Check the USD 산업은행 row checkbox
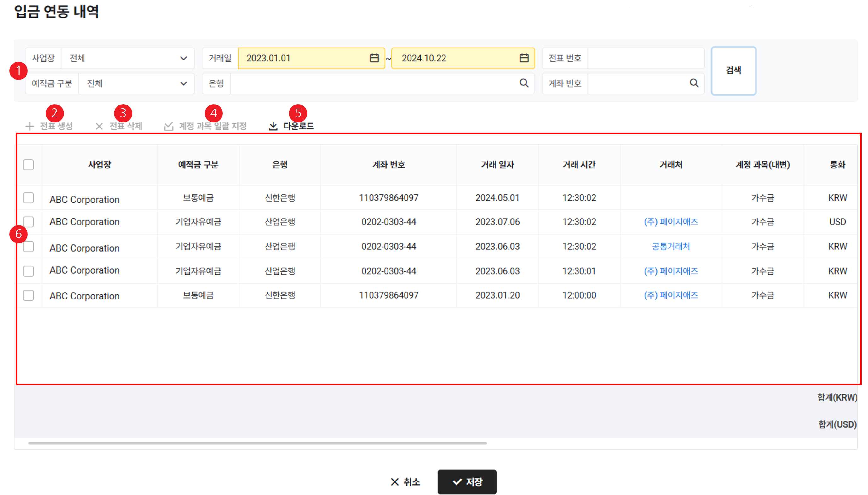868x495 pixels. (x=28, y=222)
